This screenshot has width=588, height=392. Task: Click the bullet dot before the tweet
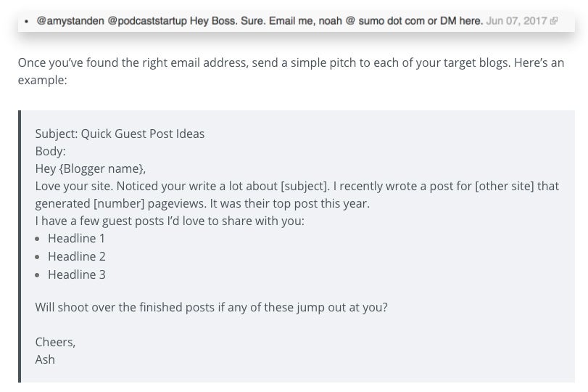click(26, 21)
